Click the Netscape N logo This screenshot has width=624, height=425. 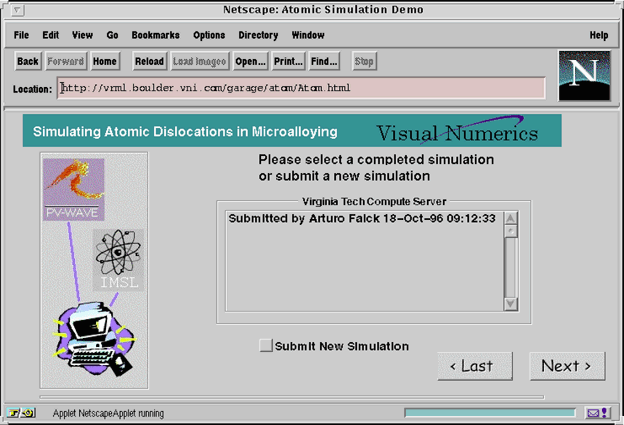coord(584,76)
